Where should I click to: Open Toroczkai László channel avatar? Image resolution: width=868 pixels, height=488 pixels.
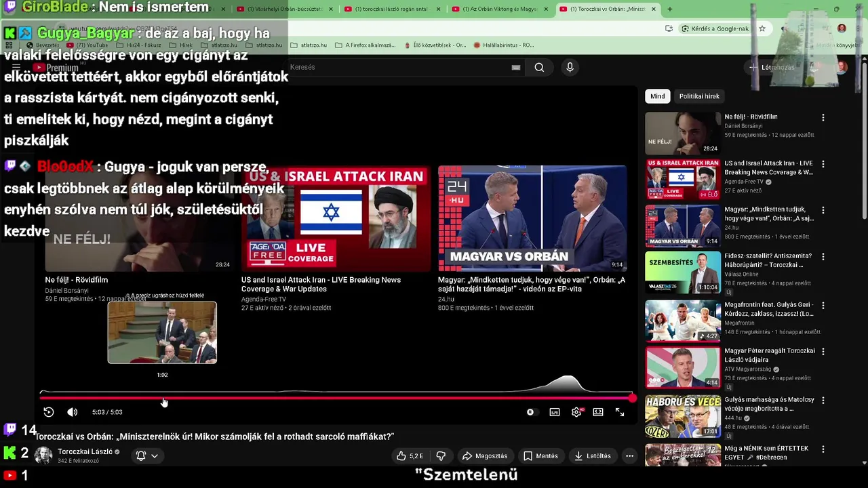point(43,455)
